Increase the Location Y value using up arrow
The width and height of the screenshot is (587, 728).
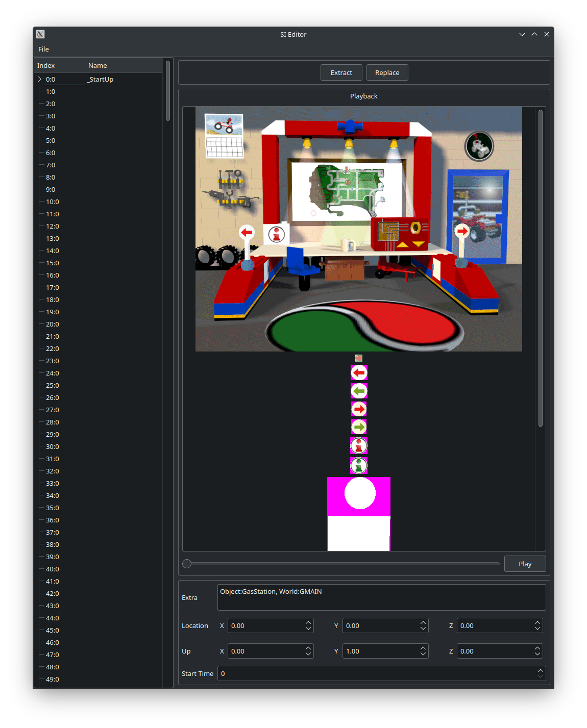coord(423,622)
